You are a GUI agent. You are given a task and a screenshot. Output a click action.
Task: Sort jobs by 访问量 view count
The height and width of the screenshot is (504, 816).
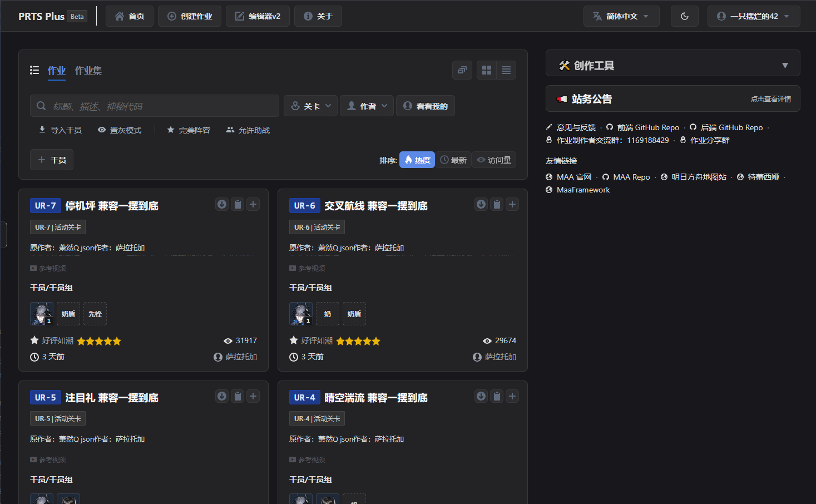pyautogui.click(x=494, y=160)
